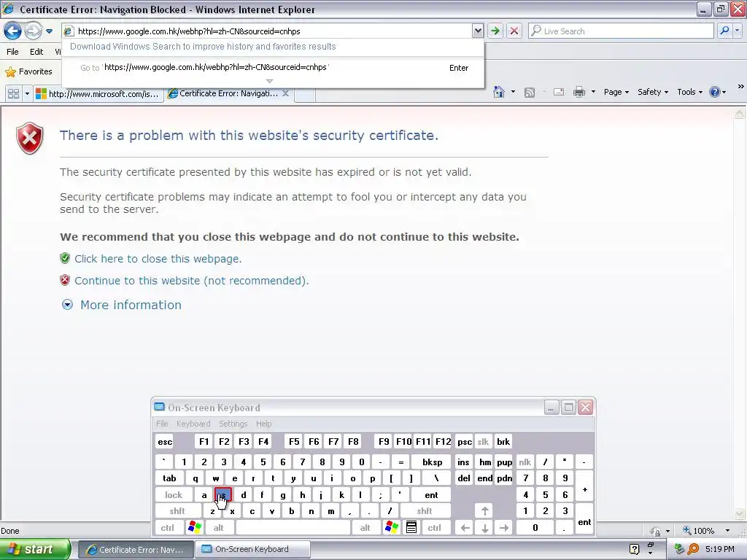
Task: Open the Windows start button
Action: coord(35,549)
